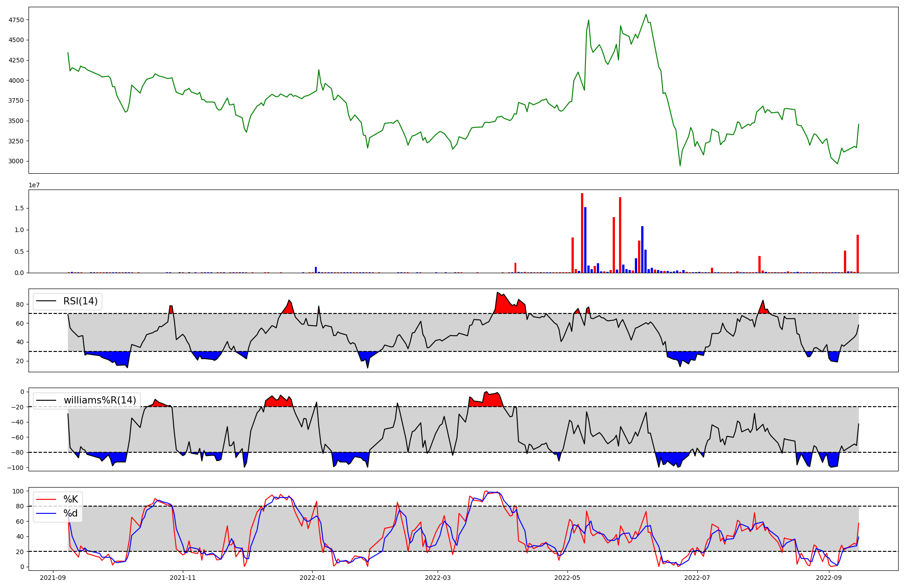
Task: Click the 3000 price axis tick label
Action: coord(16,161)
